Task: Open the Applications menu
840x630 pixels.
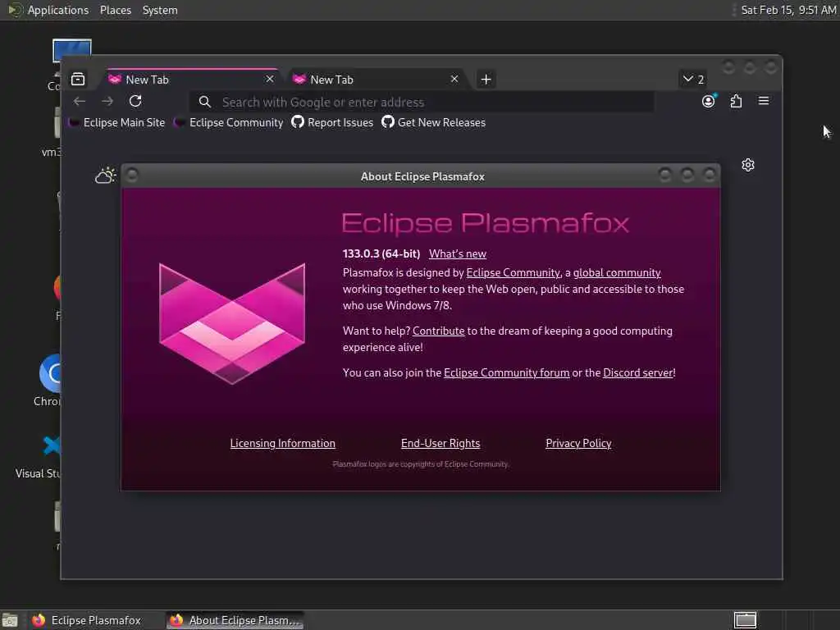Action: pos(58,10)
